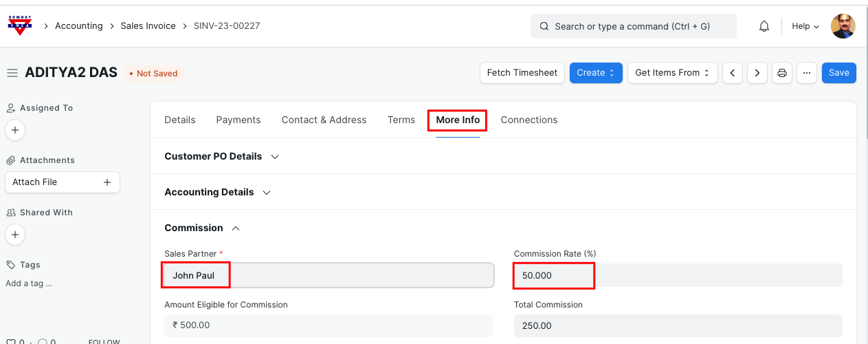This screenshot has height=344, width=868.
Task: Click the Save button
Action: click(x=838, y=73)
